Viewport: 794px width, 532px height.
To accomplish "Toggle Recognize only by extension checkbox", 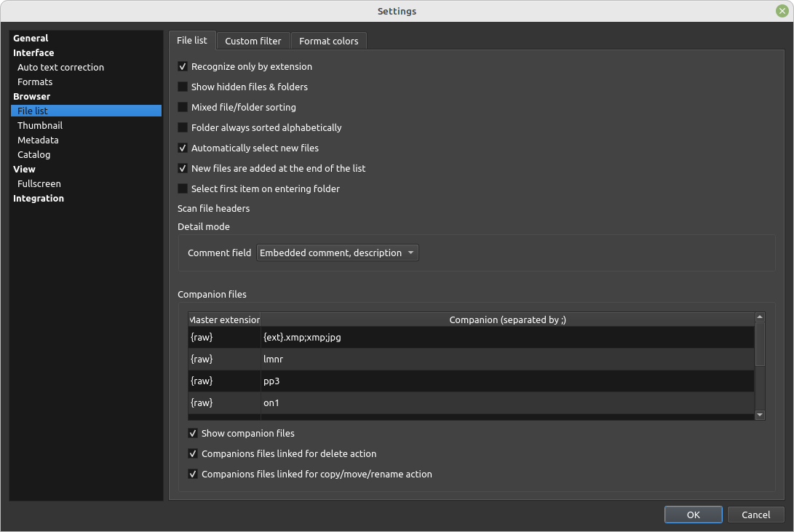I will (x=183, y=67).
